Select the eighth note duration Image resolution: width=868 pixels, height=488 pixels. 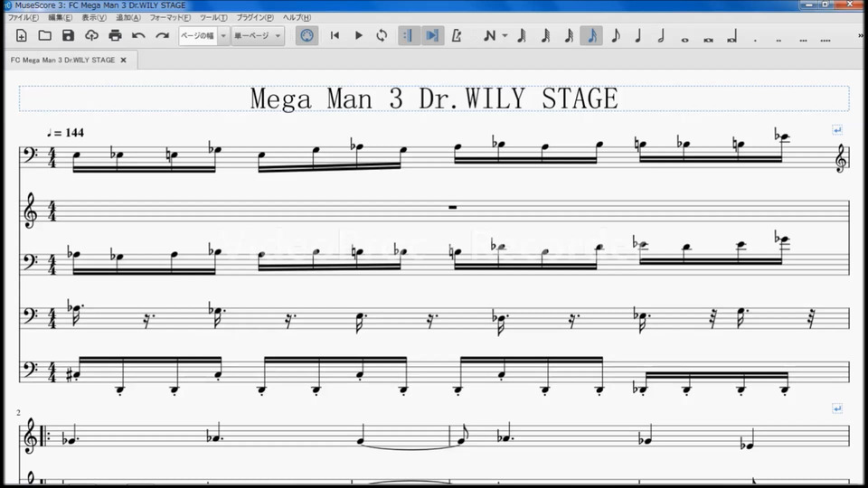(x=616, y=36)
